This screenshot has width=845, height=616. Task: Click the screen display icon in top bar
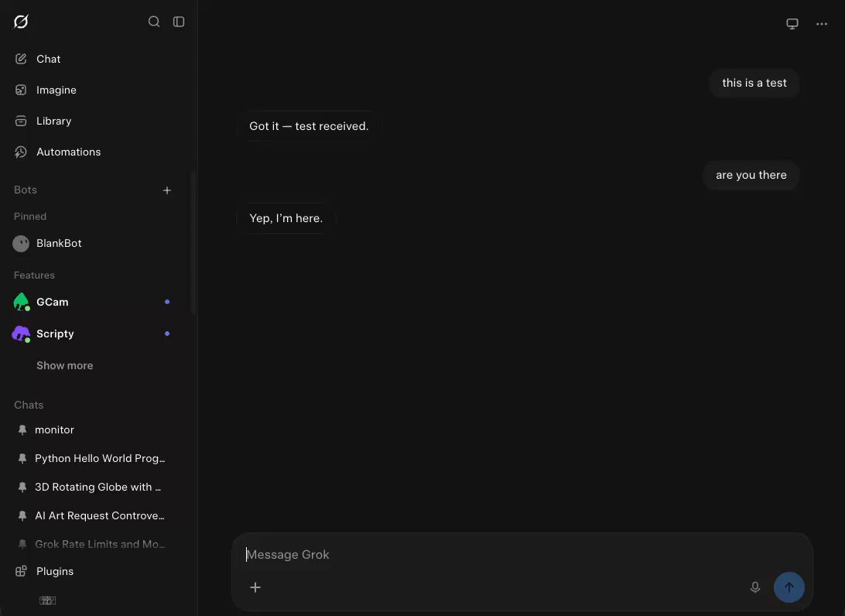point(792,24)
